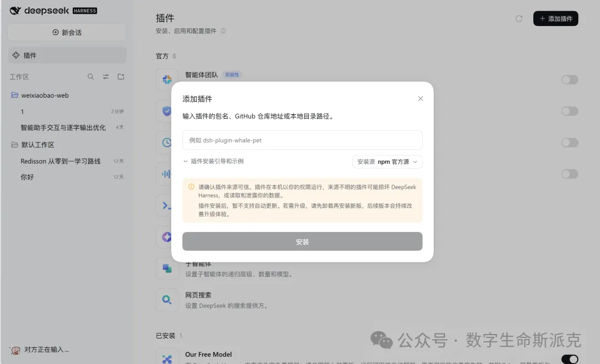The width and height of the screenshot is (600, 364).
Task: Click the orange warning icon in the notice
Action: (191, 187)
